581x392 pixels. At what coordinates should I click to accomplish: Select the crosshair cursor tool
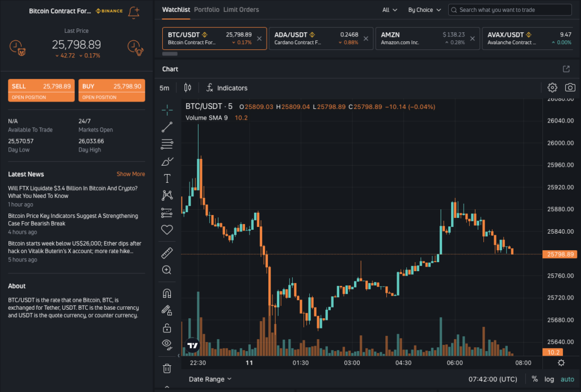[166, 109]
